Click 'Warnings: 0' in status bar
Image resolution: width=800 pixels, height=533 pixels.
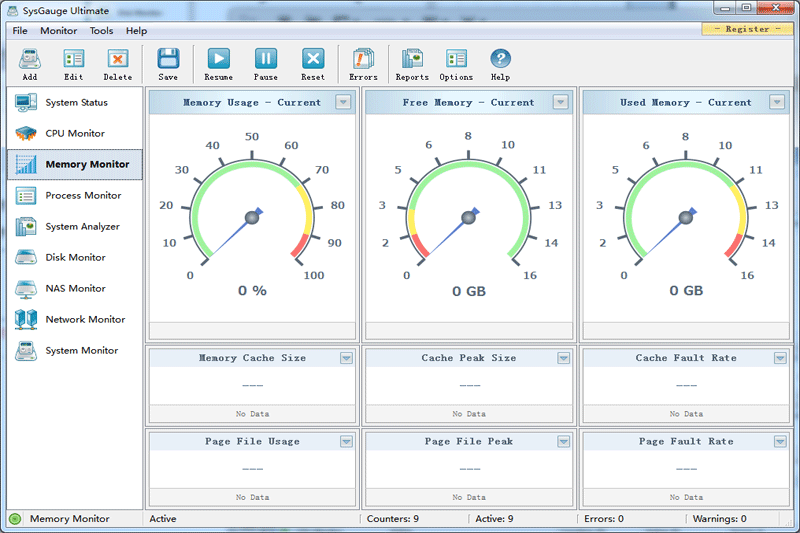pyautogui.click(x=719, y=519)
